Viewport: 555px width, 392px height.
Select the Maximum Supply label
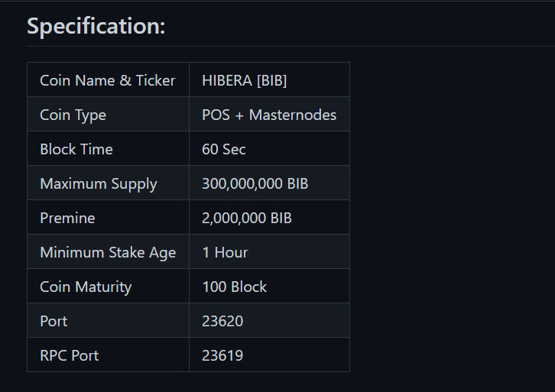click(99, 184)
